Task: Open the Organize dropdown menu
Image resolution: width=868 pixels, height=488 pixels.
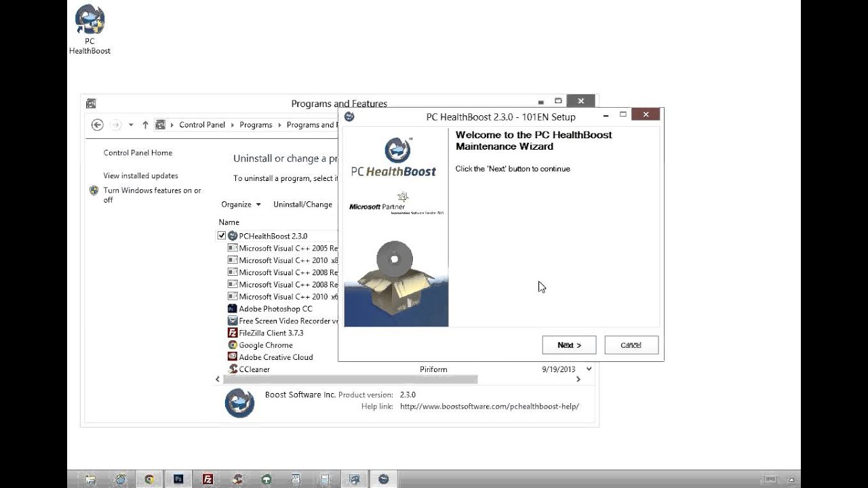Action: click(241, 204)
